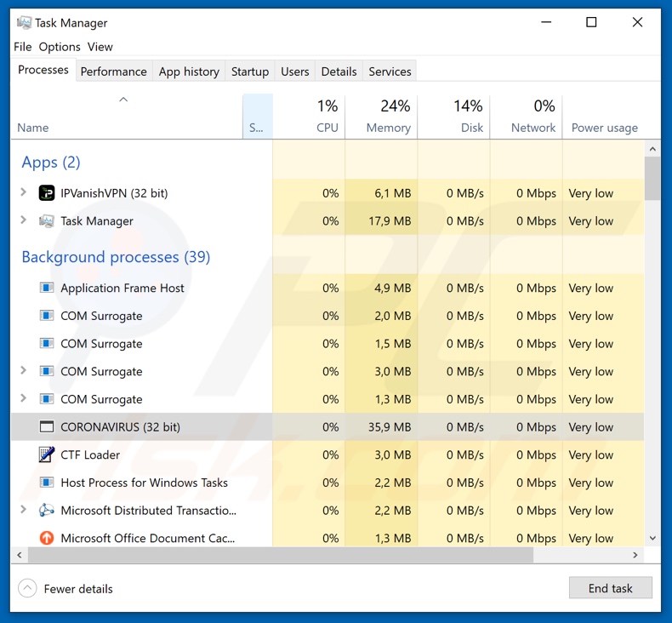The height and width of the screenshot is (623, 672).
Task: Switch to the App history tab
Action: click(189, 71)
